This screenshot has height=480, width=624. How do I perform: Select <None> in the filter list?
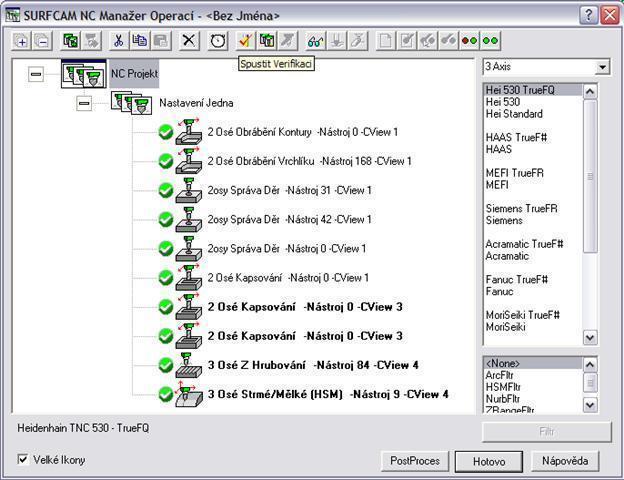[533, 363]
